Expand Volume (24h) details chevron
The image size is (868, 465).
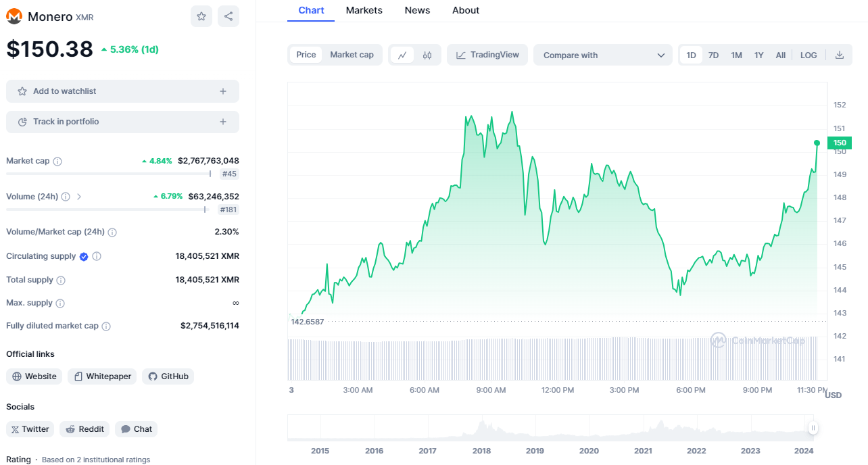point(79,197)
